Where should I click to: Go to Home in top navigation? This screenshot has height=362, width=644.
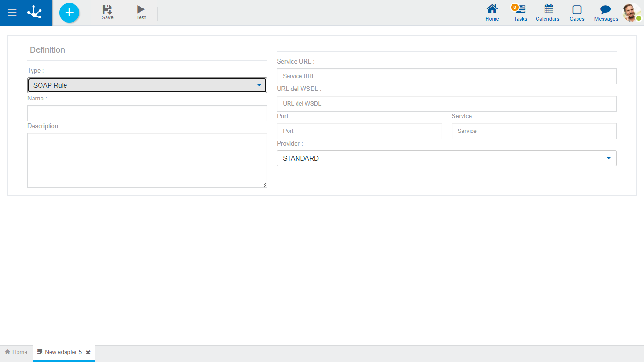[492, 13]
